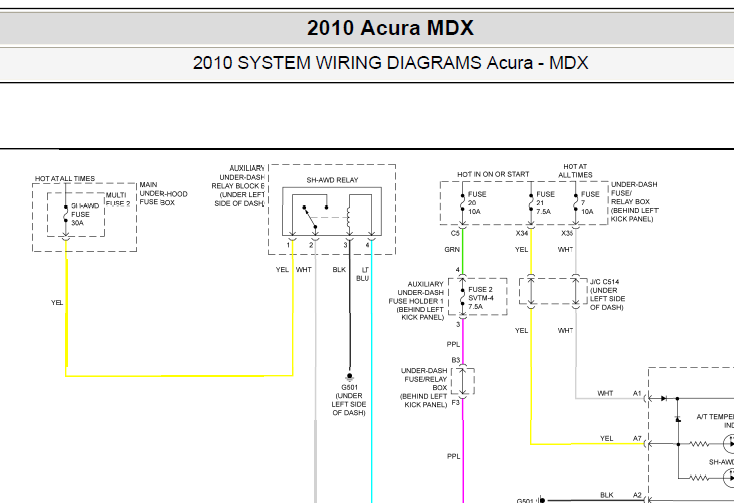The image size is (734, 503).
Task: Click the Fuse 20 fuse symbol
Action: point(462,203)
